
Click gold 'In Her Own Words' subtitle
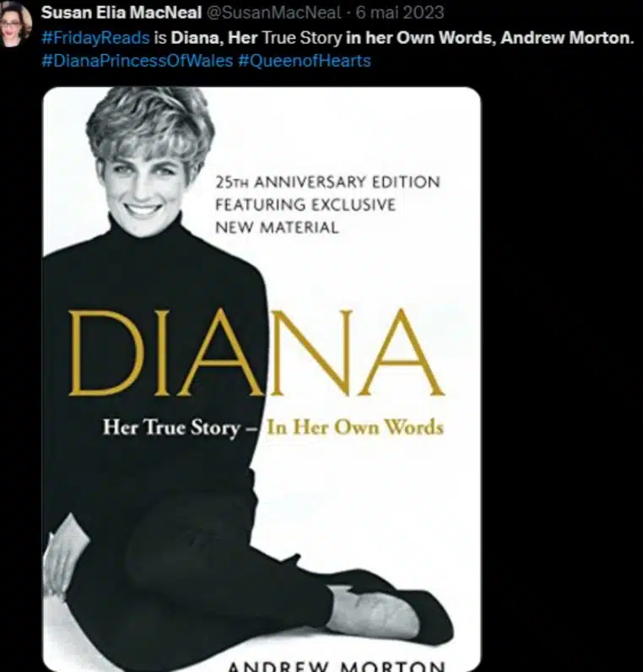tap(355, 428)
